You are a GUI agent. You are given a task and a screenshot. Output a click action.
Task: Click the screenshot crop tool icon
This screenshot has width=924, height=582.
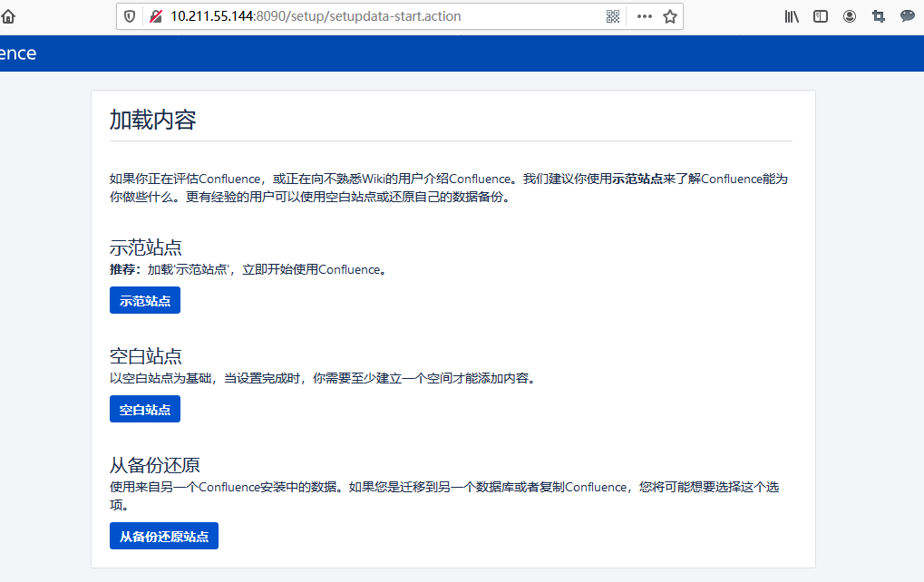click(878, 16)
